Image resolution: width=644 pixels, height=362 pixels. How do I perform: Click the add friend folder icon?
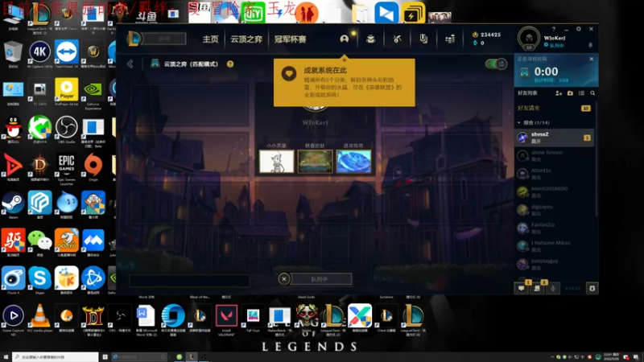(x=570, y=93)
